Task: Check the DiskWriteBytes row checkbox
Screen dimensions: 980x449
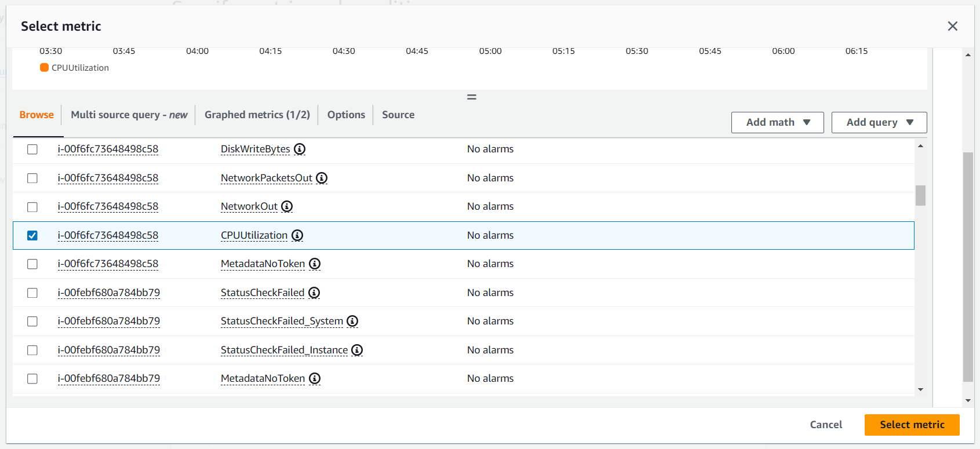Action: pyautogui.click(x=32, y=149)
